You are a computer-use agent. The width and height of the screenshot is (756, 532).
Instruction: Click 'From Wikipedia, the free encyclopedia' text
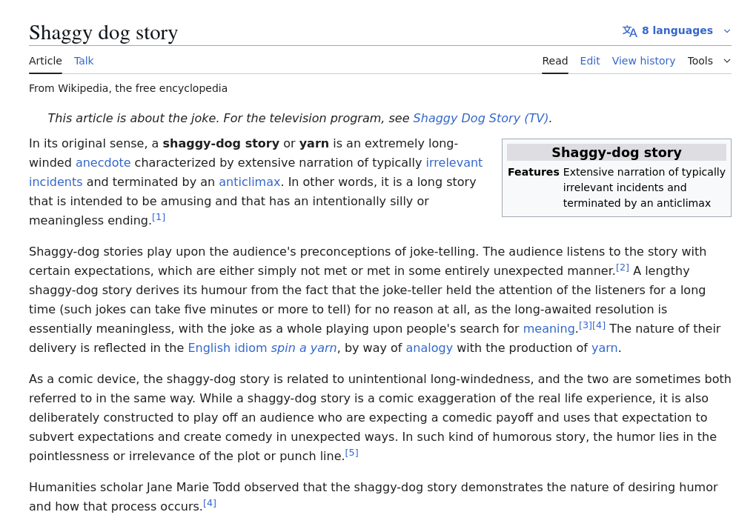click(128, 88)
